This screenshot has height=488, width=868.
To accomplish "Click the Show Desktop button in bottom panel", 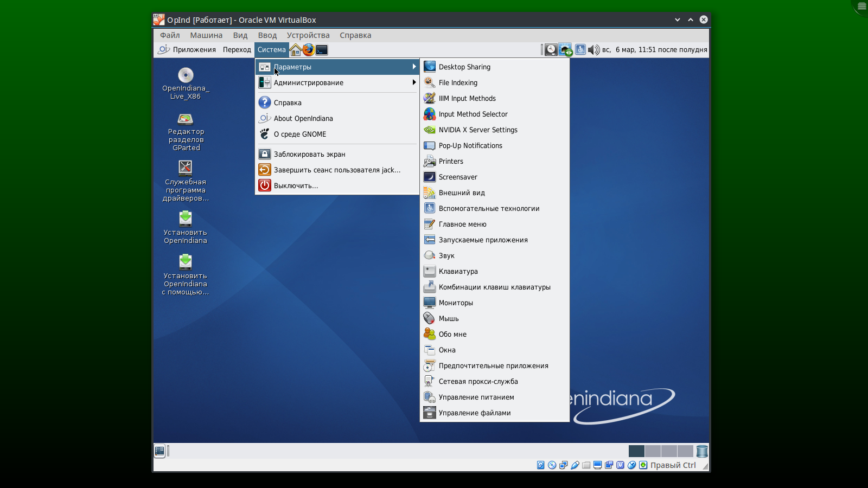I will 159,451.
